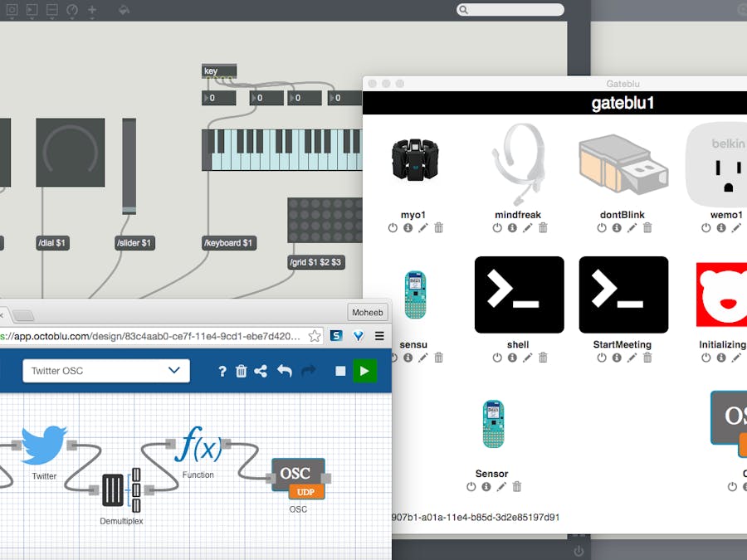Select the /grid $1 $2 $3 message box
The image size is (747, 560).
tap(316, 262)
